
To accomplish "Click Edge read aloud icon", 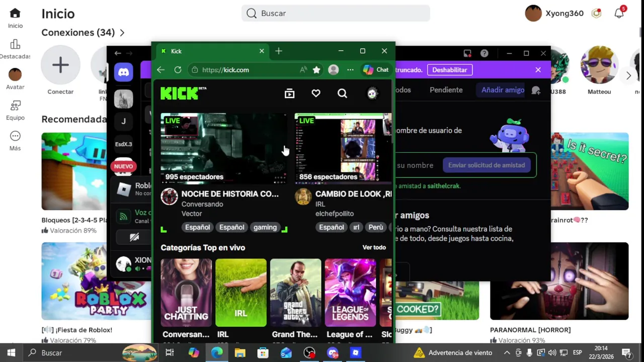I will click(x=303, y=70).
